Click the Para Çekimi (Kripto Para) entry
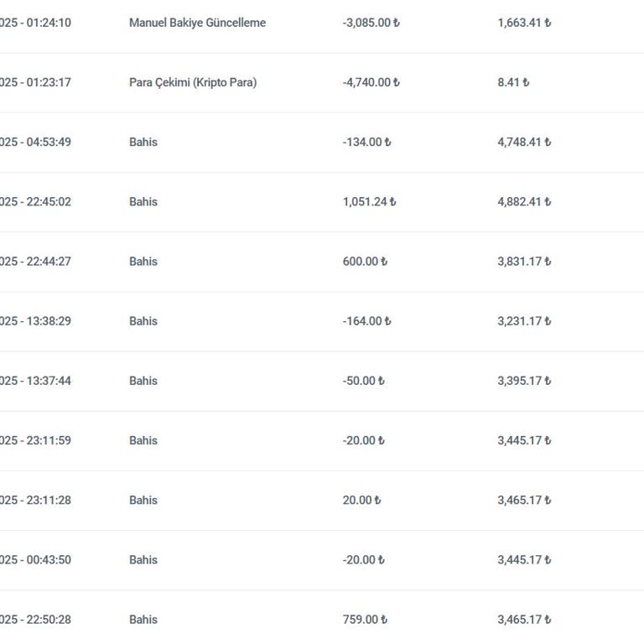 193,82
